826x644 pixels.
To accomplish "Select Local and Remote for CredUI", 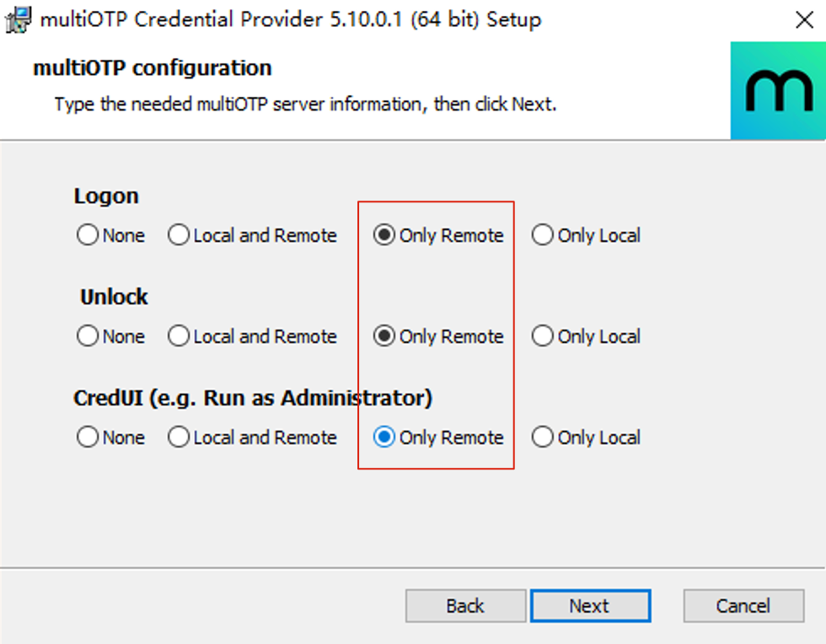I will click(179, 437).
